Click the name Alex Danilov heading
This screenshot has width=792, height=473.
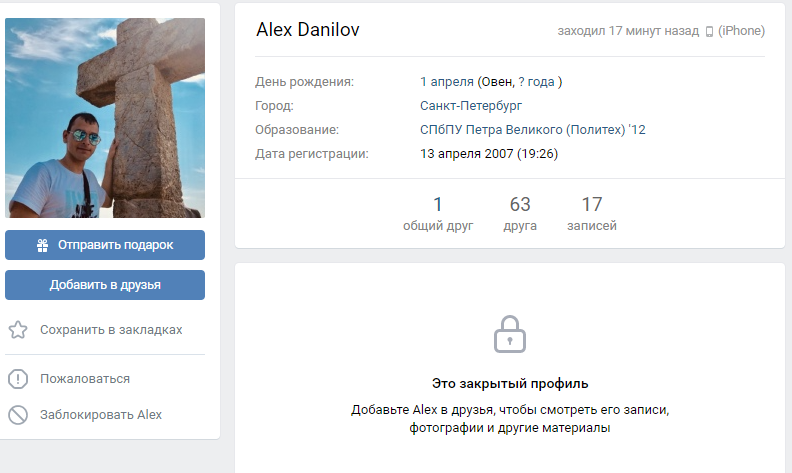[x=308, y=30]
